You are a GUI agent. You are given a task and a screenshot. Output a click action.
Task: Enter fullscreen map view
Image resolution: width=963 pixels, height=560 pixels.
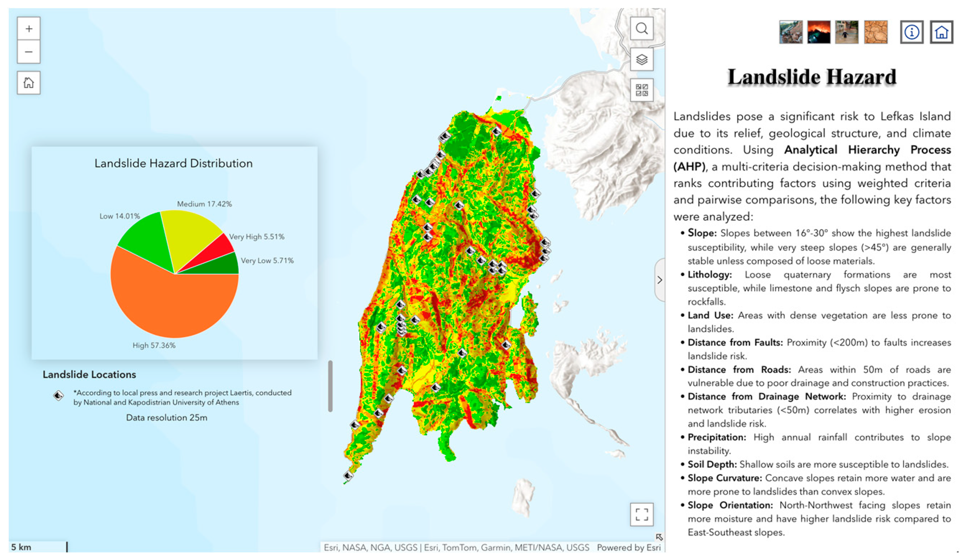[x=642, y=514]
